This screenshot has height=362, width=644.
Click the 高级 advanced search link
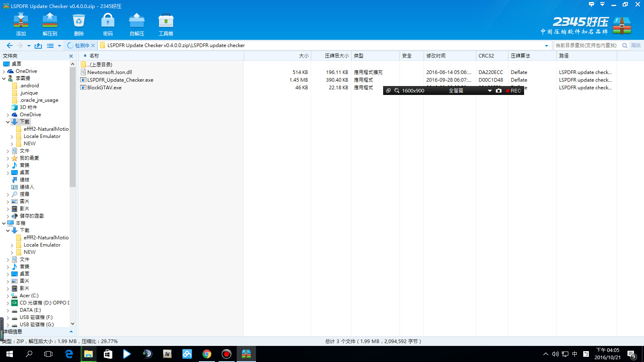pos(636,45)
